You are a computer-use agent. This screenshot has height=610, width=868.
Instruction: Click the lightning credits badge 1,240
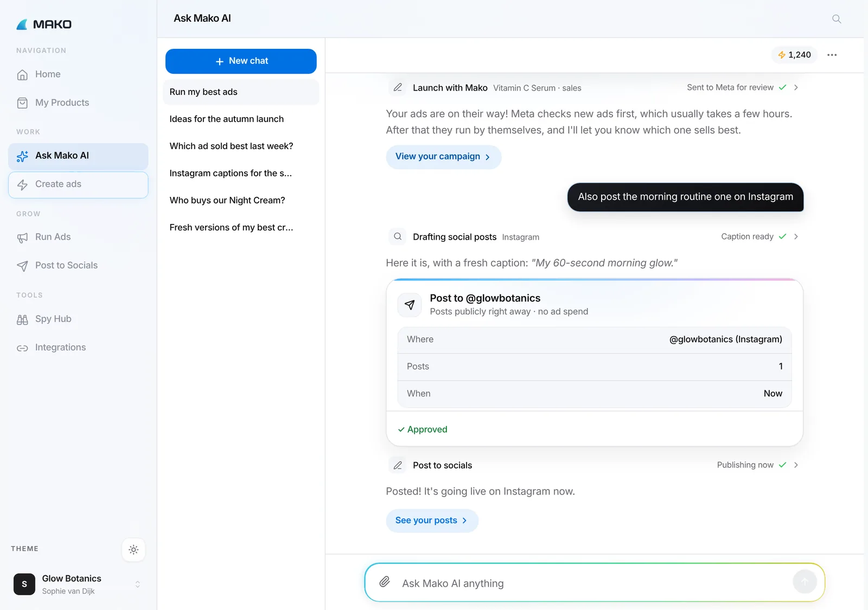pyautogui.click(x=794, y=55)
